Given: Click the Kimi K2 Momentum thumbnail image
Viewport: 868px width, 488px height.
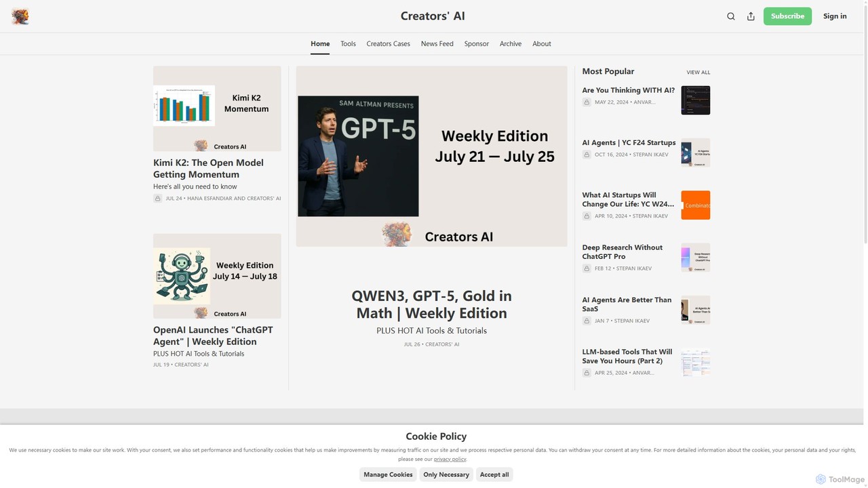Looking at the screenshot, I should point(217,108).
